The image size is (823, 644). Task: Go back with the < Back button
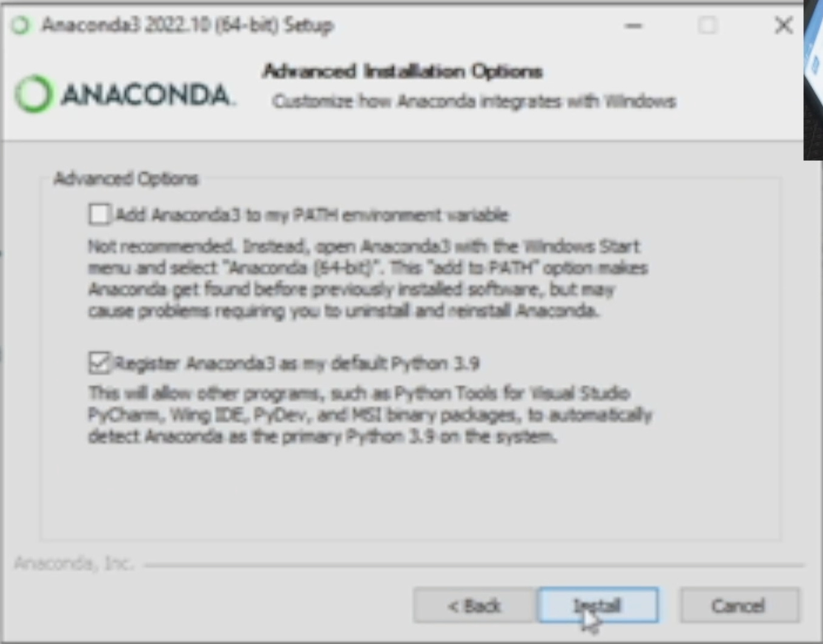tap(474, 605)
